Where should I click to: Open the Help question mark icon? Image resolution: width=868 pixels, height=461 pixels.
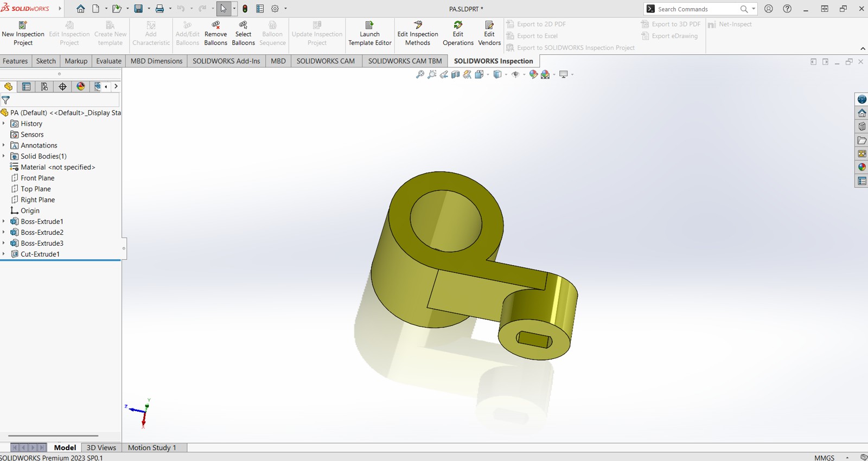coord(787,9)
